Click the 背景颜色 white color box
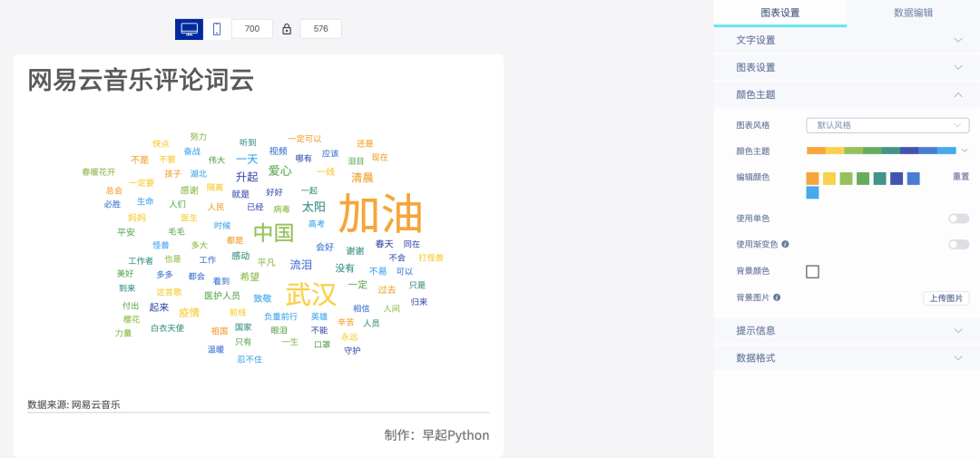This screenshot has height=458, width=980. click(812, 272)
